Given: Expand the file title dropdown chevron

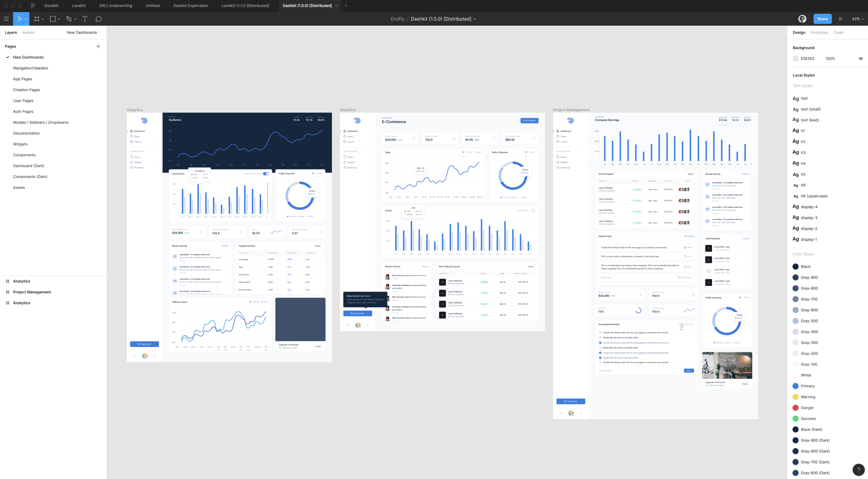Looking at the screenshot, I should tap(475, 19).
